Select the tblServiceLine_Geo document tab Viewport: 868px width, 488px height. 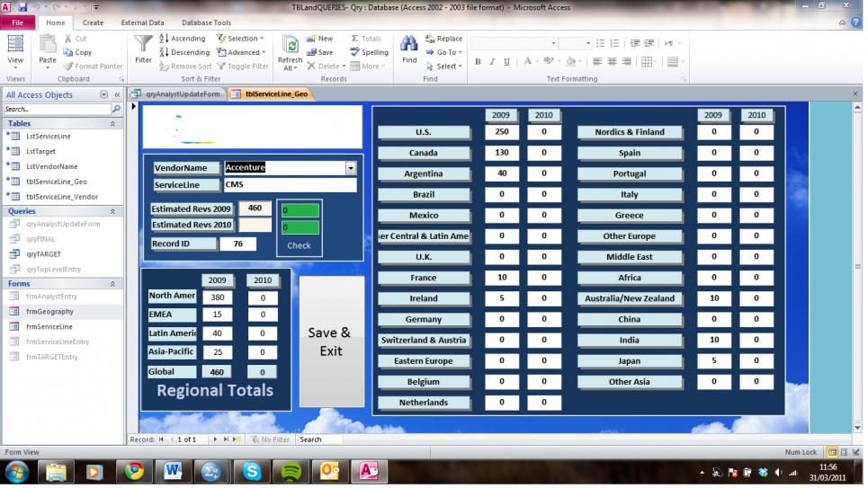coord(271,94)
